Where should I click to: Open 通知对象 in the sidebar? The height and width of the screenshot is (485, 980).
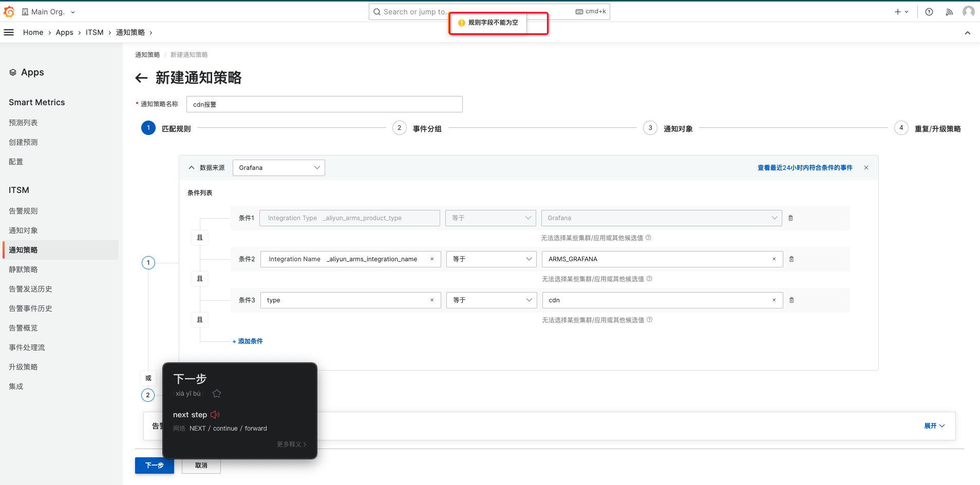(23, 230)
